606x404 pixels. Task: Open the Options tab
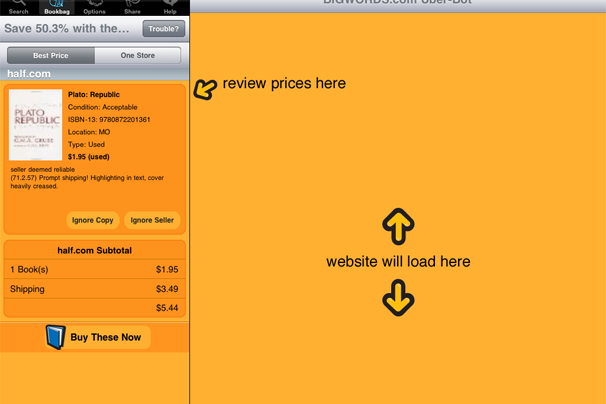click(95, 7)
